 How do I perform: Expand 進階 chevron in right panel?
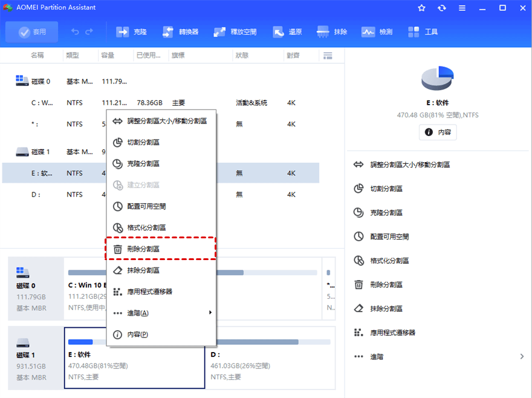coord(522,357)
